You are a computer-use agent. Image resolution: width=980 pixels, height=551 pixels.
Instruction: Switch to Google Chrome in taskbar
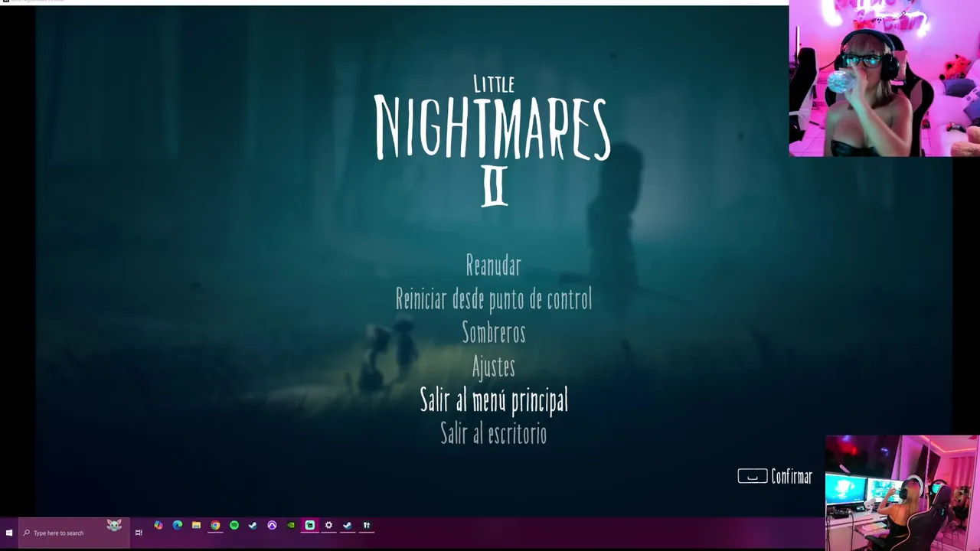click(215, 526)
